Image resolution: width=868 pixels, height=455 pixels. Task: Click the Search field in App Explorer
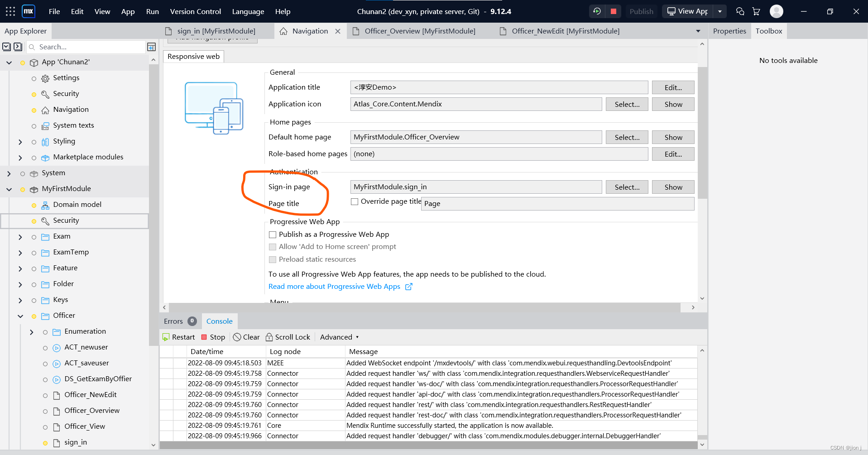pos(86,47)
